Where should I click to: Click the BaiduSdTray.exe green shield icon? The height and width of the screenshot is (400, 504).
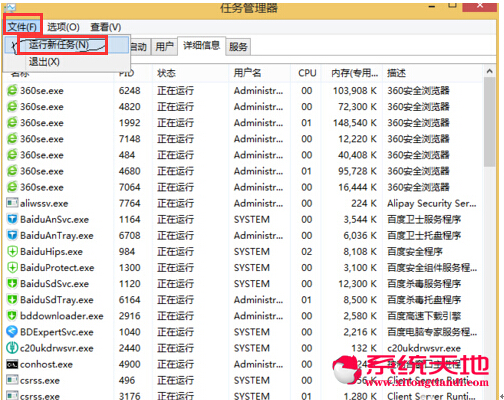12,299
